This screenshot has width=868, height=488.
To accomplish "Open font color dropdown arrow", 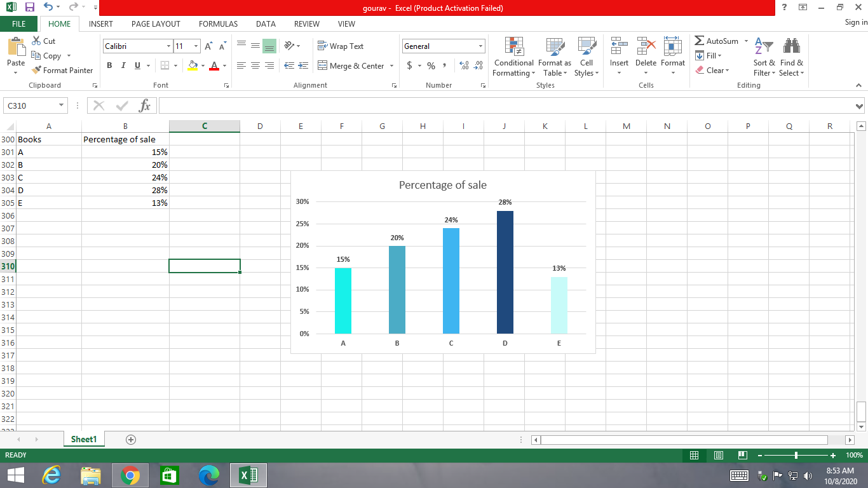I will [224, 65].
